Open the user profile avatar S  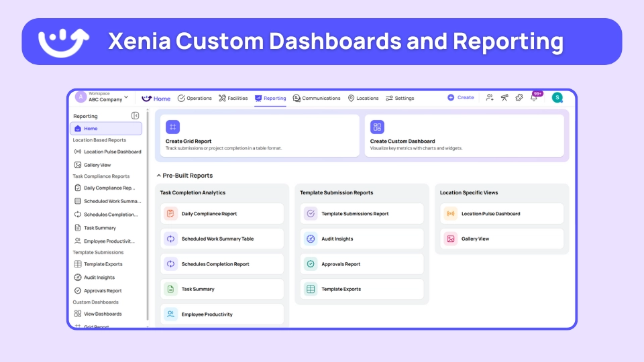tap(557, 98)
